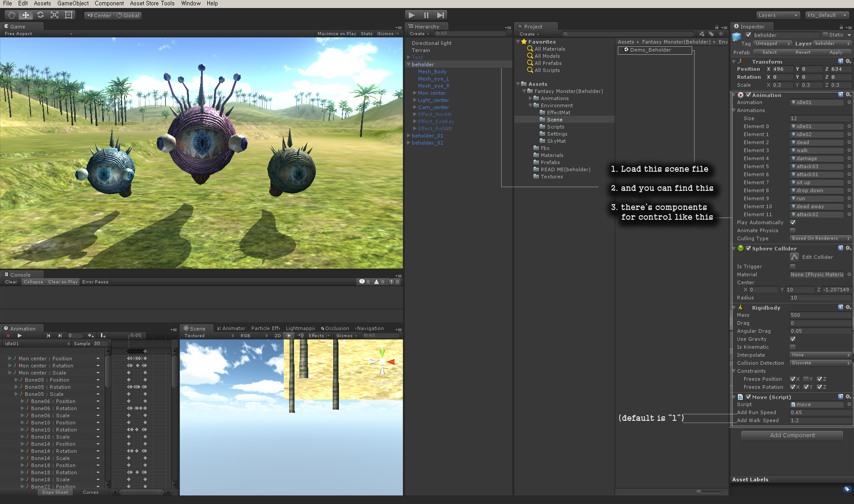Click the beholder GameObject cube icon
854x504 pixels.
pos(737,36)
